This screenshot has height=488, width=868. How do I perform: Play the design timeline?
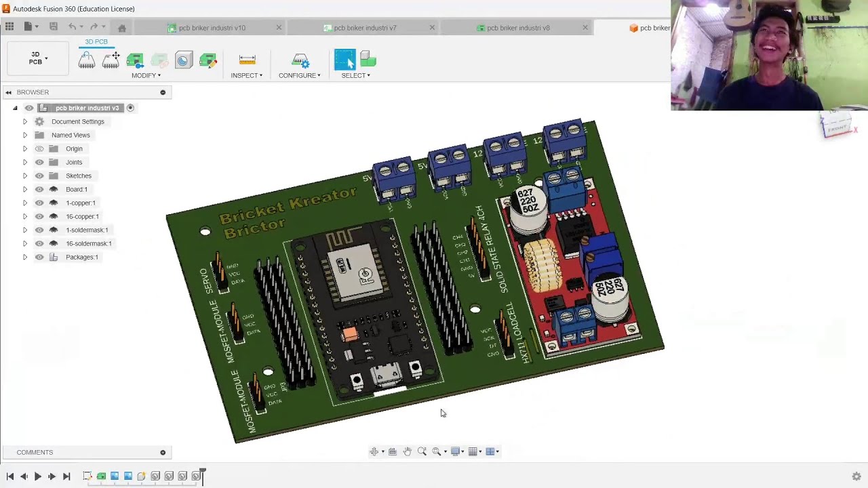[x=38, y=476]
